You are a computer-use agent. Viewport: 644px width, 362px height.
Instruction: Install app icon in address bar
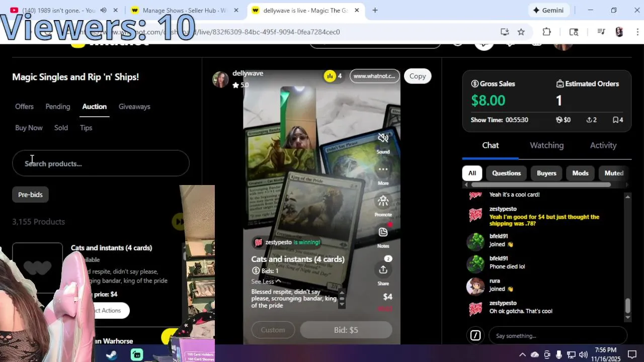(505, 32)
